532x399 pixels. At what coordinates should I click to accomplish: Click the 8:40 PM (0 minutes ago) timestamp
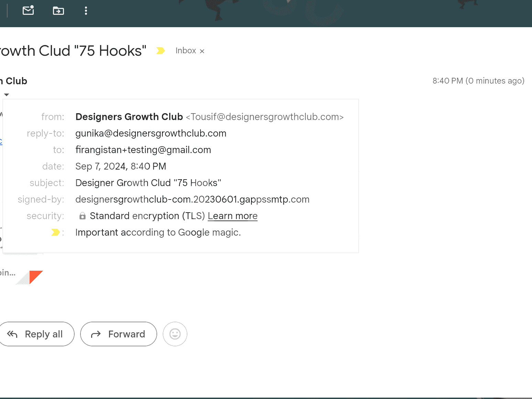click(478, 81)
